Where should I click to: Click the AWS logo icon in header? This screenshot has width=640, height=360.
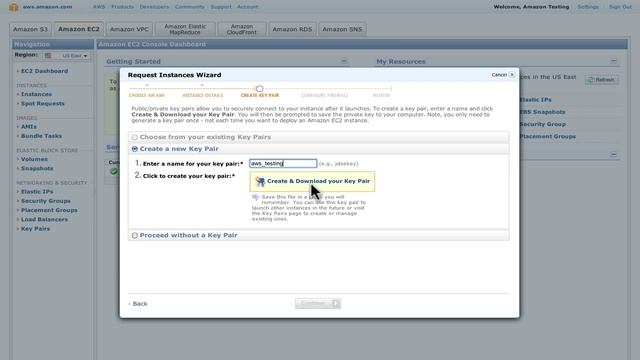click(x=13, y=7)
